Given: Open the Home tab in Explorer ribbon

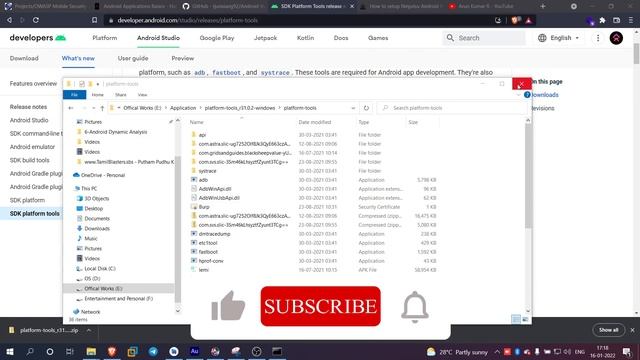Looking at the screenshot, I should (98, 95).
